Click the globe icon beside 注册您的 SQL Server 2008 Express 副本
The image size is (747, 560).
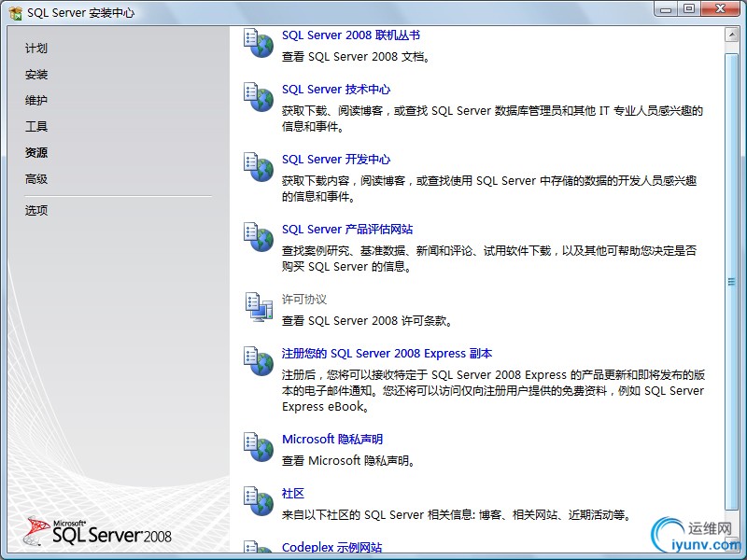coord(259,361)
